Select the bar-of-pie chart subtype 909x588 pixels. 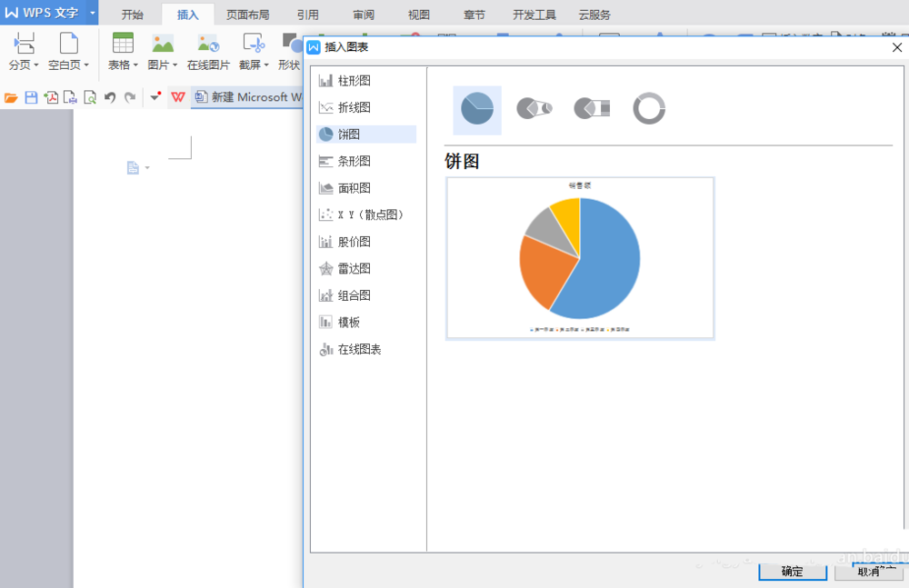pos(591,108)
